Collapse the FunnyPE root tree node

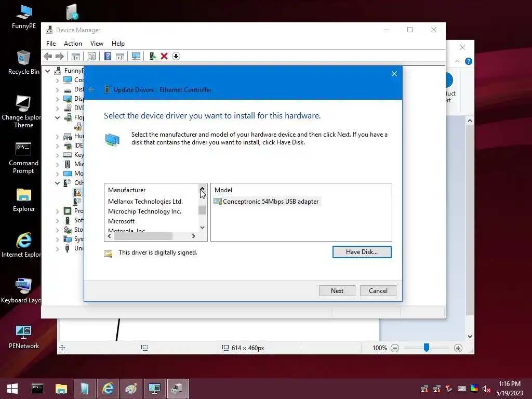[48, 71]
